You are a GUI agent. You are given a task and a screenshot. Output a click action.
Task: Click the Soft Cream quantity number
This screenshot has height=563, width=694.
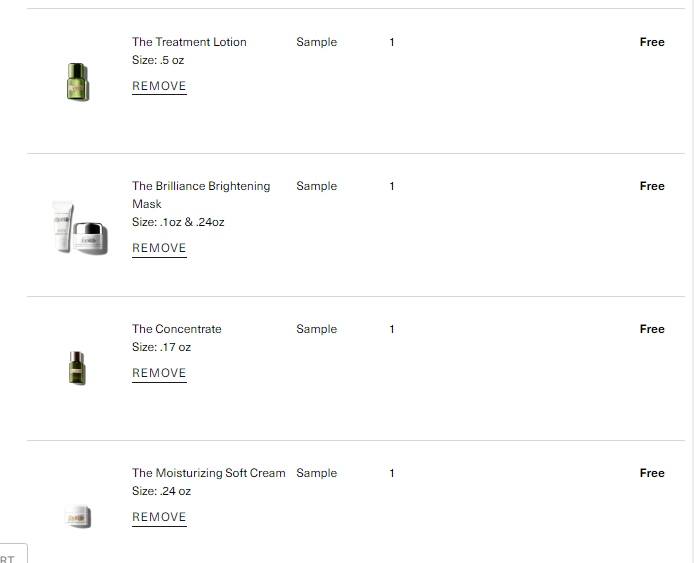(x=392, y=473)
